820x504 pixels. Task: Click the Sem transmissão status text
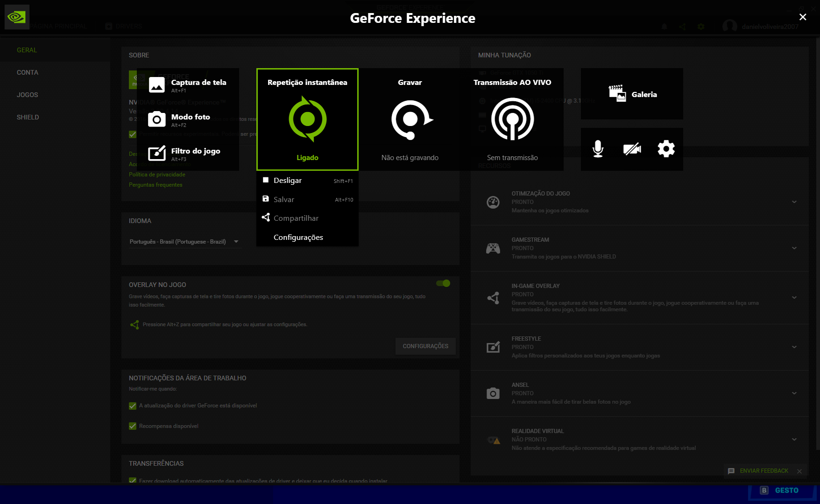click(x=512, y=158)
